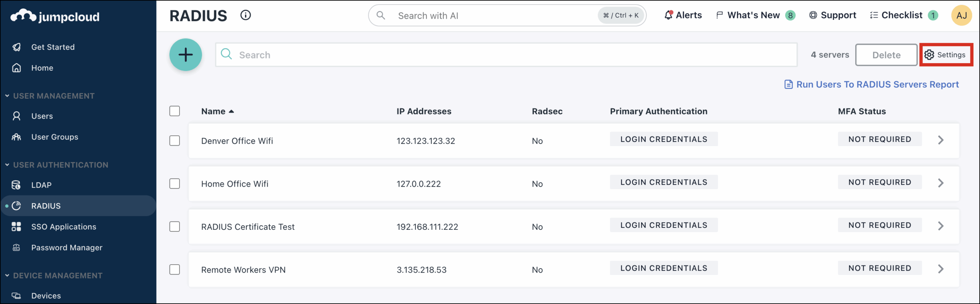Toggle the select-all servers checkbox

coord(175,111)
